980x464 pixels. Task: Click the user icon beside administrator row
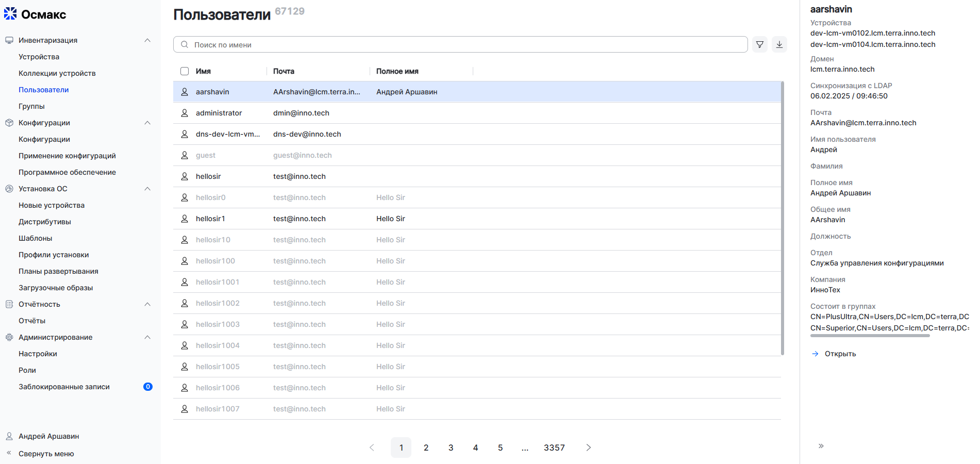click(185, 113)
